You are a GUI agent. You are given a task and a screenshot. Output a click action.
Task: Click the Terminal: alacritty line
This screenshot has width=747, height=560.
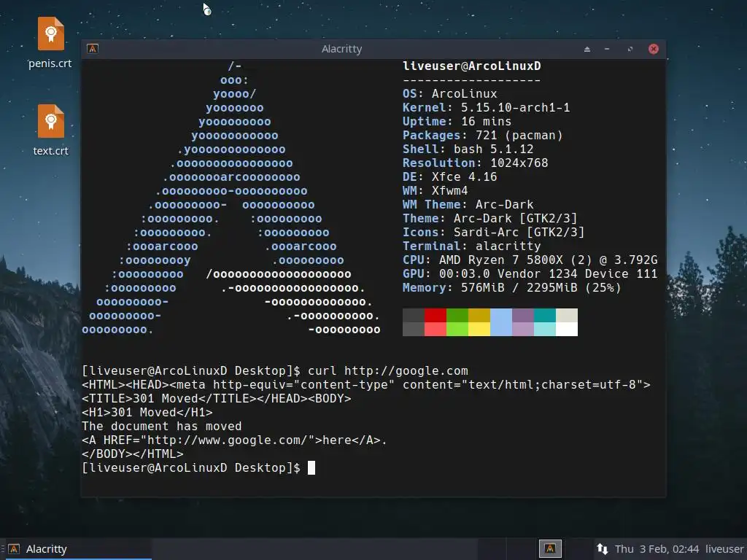pyautogui.click(x=472, y=246)
